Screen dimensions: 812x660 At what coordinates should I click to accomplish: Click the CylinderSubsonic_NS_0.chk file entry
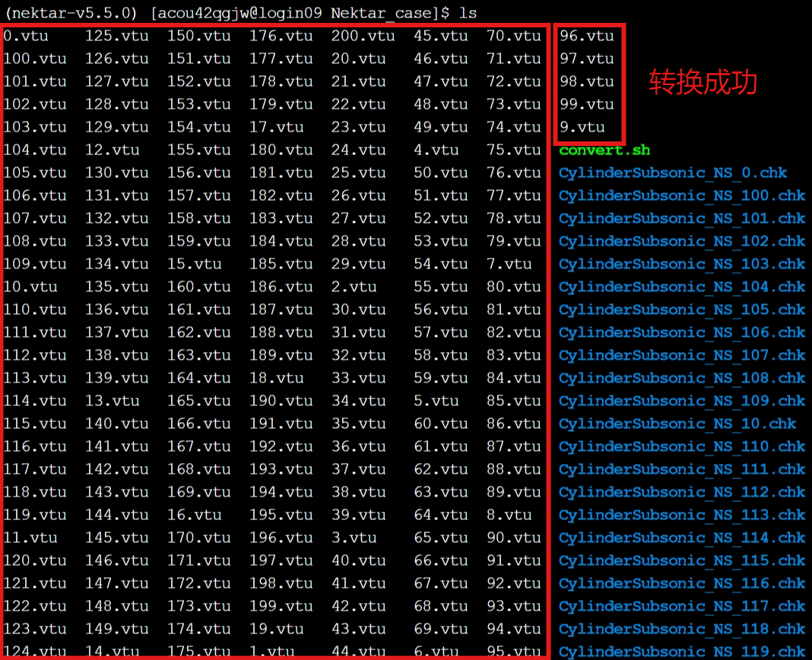coord(673,173)
